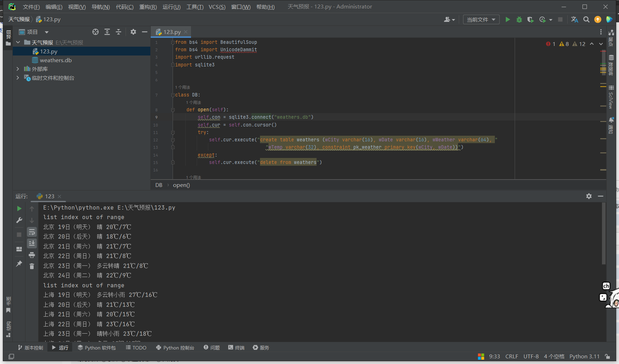Collapse the 天气预报 project folder
Screen dimensions: 619x364
pos(18,42)
